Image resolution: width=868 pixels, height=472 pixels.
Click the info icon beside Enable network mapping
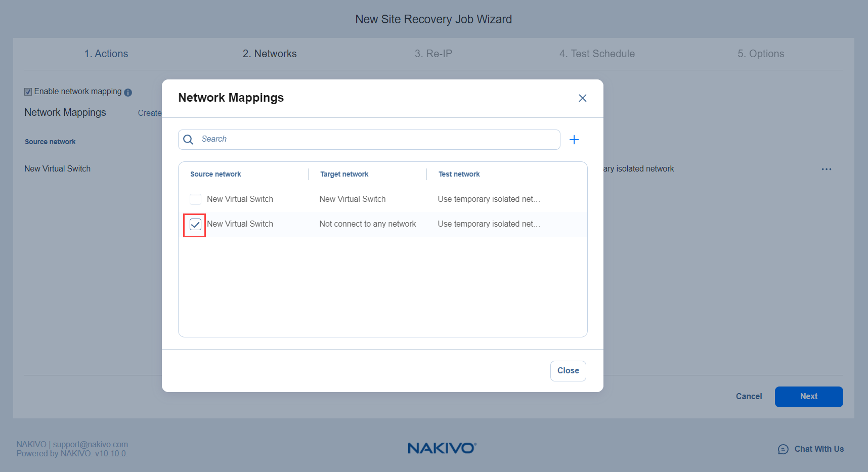click(128, 92)
